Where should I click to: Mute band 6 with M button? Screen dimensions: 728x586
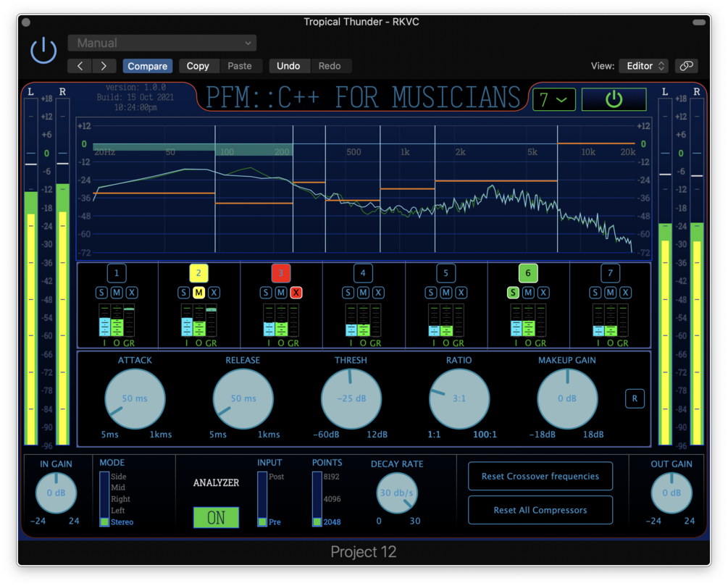(528, 293)
